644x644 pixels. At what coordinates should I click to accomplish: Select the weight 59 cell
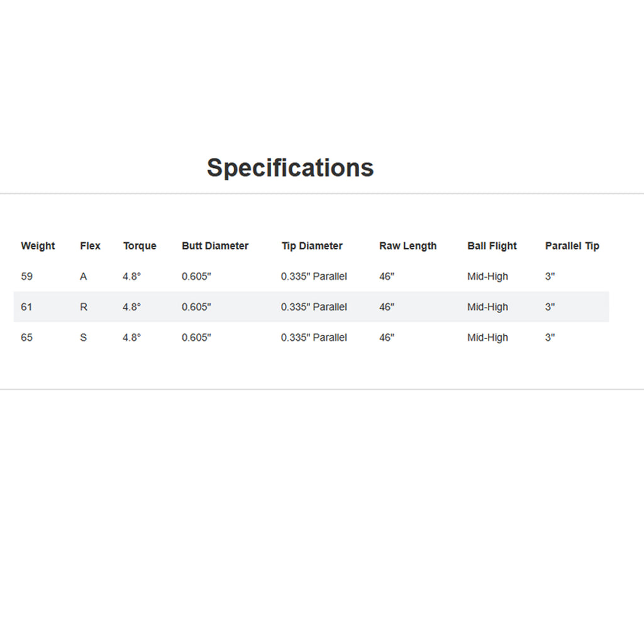pos(26,277)
